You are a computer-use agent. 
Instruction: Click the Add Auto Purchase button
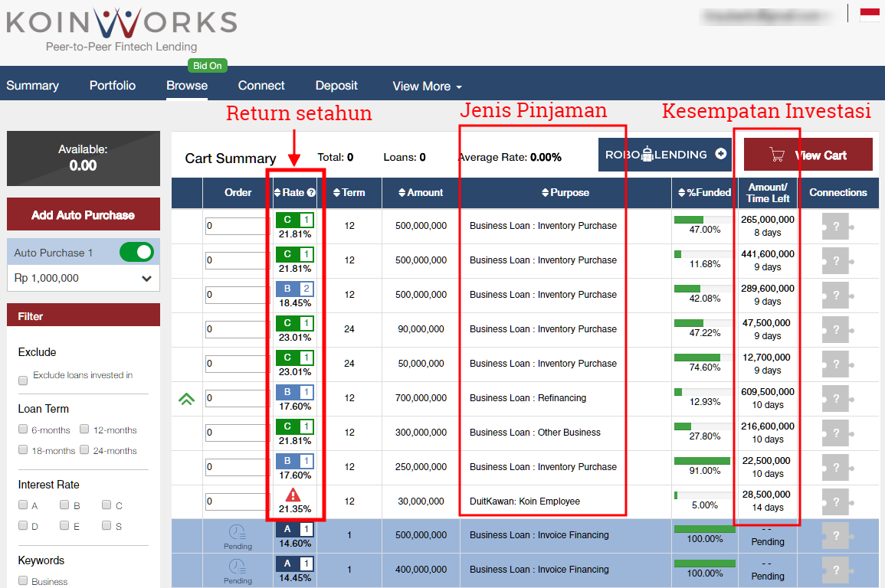(83, 214)
